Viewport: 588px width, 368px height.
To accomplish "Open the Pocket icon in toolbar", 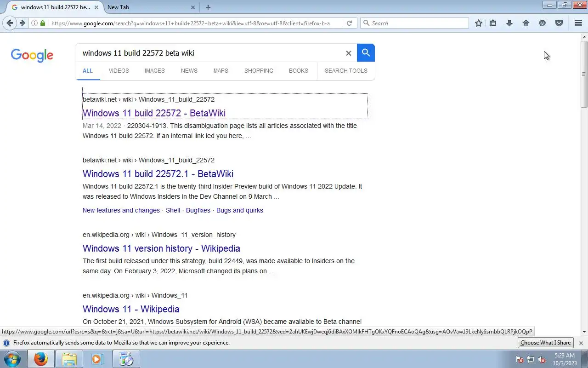I will point(559,23).
